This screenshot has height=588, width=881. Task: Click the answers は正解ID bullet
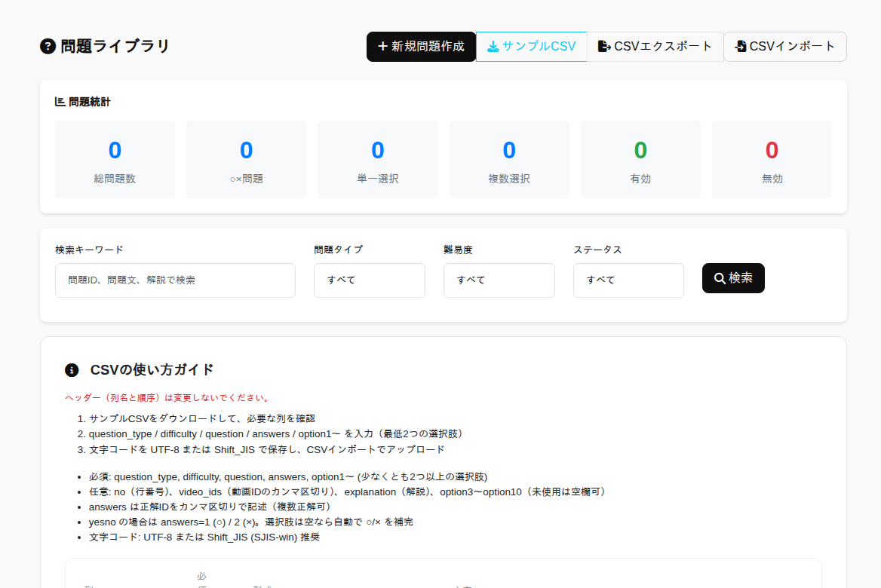[212, 507]
